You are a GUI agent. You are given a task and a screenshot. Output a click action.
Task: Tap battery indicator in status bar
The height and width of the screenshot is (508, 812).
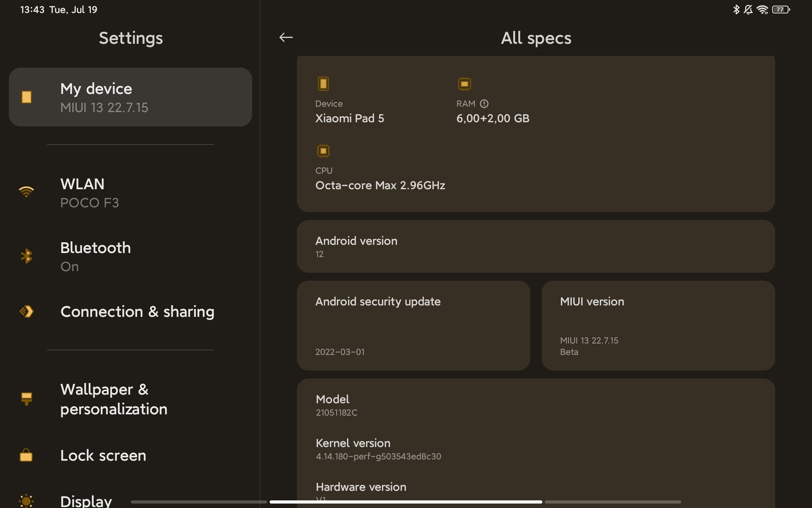781,10
